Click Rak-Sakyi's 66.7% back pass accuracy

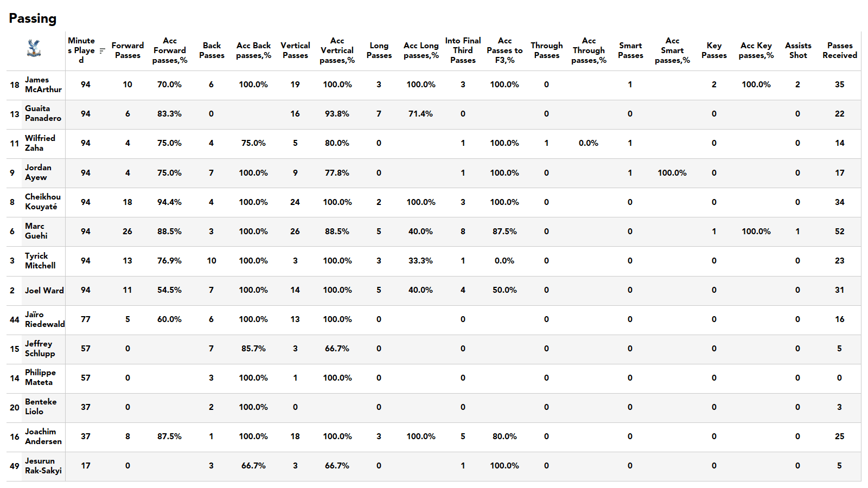tap(253, 466)
